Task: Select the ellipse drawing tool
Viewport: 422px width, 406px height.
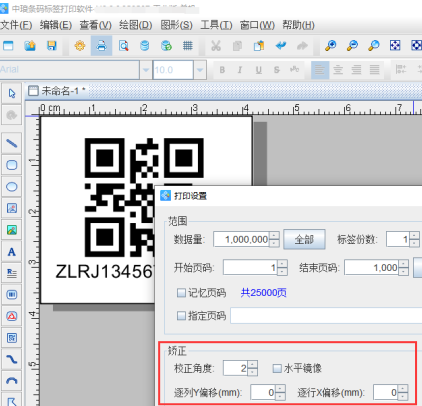Action: (x=12, y=187)
